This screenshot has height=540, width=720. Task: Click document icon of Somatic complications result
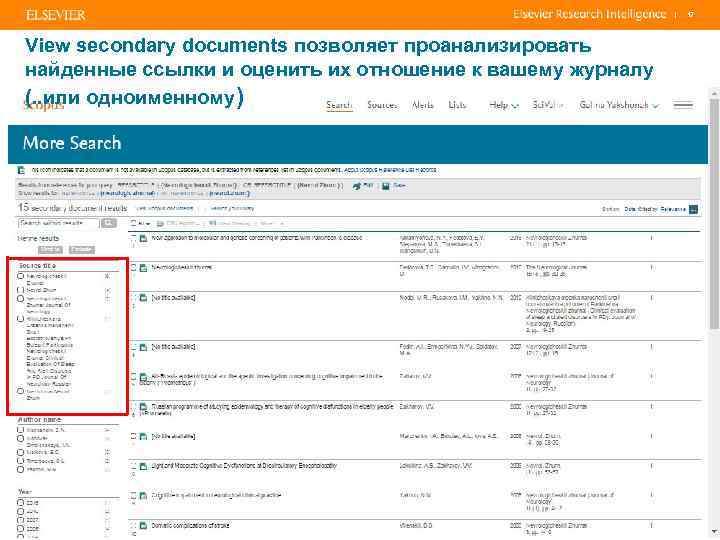coord(143,526)
